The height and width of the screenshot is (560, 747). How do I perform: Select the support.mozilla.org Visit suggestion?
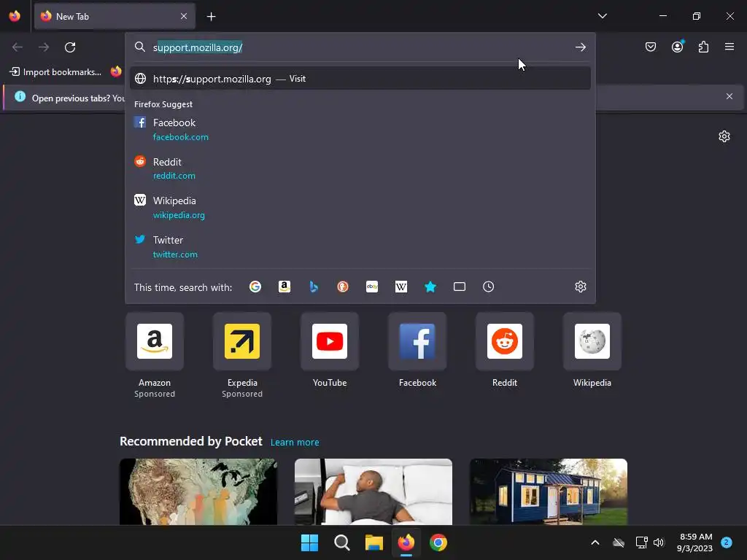pos(360,79)
